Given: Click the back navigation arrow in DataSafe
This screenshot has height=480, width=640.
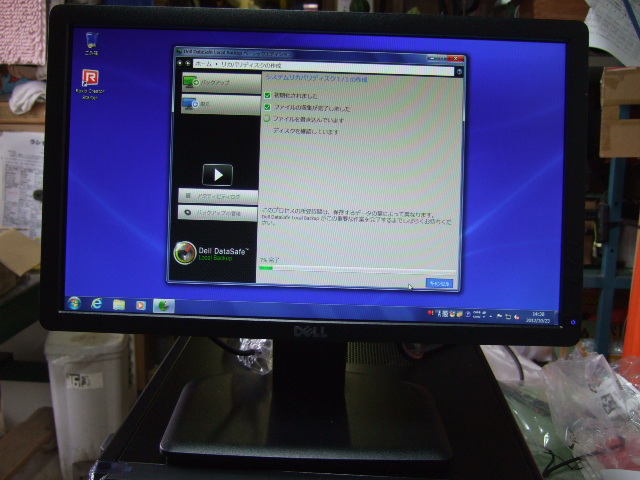Looking at the screenshot, I should point(180,63).
